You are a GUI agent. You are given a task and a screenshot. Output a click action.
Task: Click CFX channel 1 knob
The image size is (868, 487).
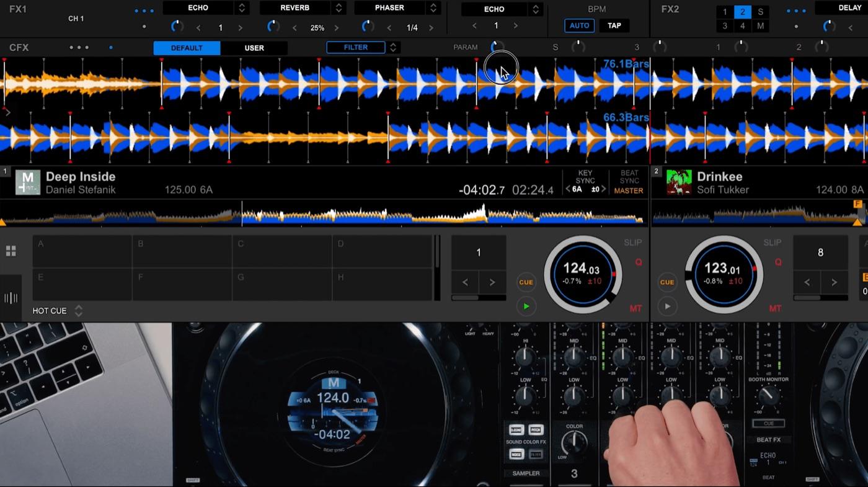[741, 47]
